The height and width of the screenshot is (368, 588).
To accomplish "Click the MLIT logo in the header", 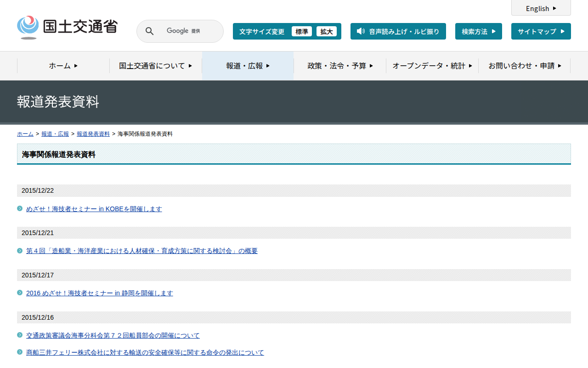I will click(67, 28).
